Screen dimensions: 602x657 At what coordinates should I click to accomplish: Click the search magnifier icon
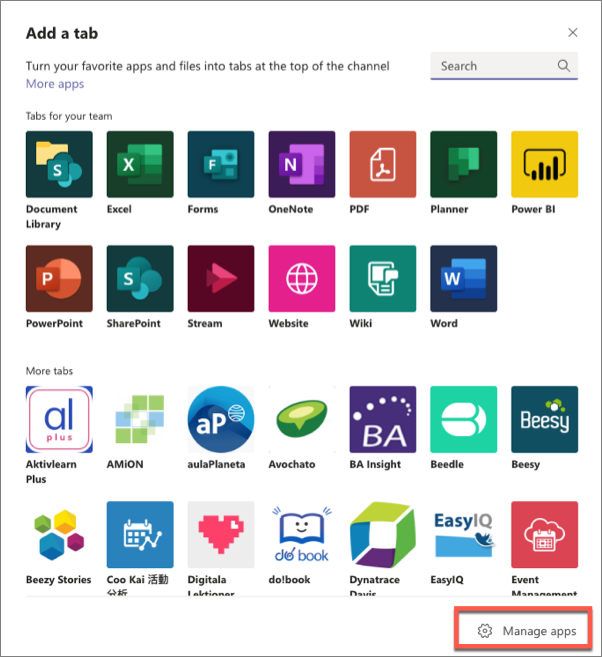point(564,66)
